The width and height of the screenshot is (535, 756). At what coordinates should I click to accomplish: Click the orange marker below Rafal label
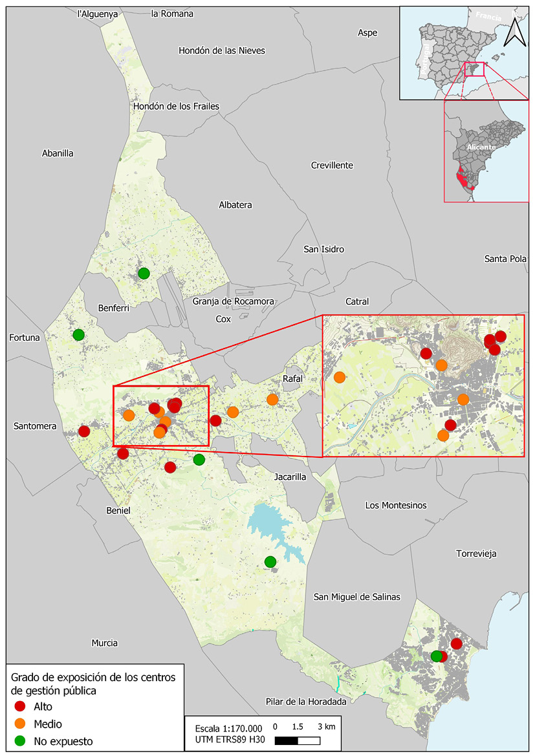272,400
